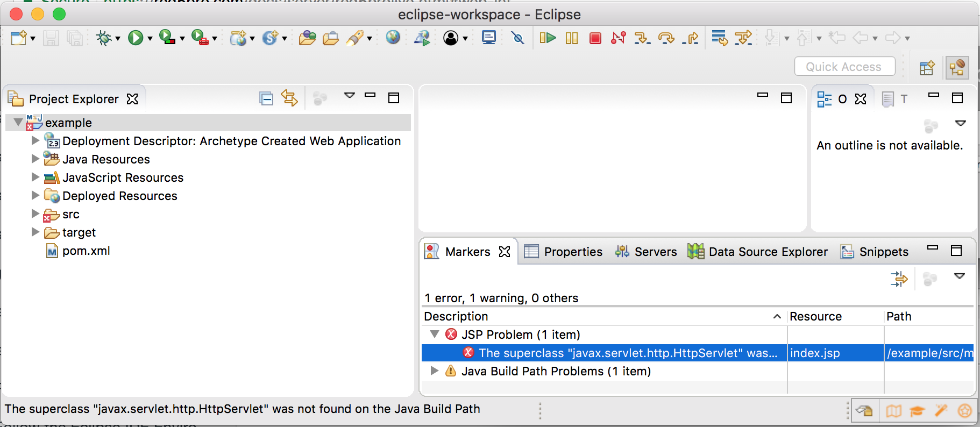Image resolution: width=980 pixels, height=427 pixels.
Task: Click the green Run button
Action: 136,38
